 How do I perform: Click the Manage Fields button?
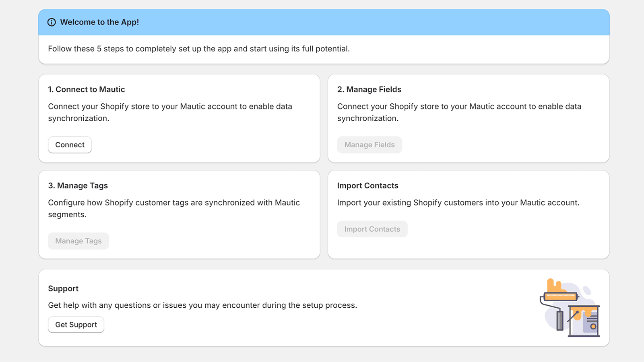tap(369, 145)
